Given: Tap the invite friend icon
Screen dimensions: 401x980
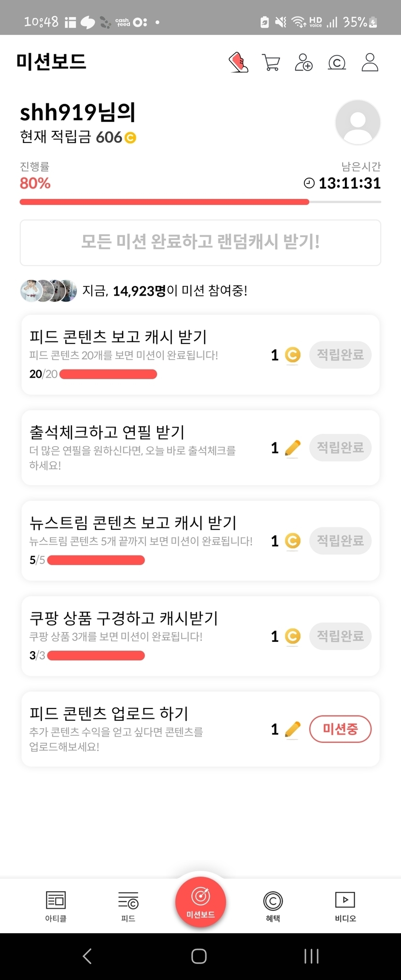Looking at the screenshot, I should [303, 63].
